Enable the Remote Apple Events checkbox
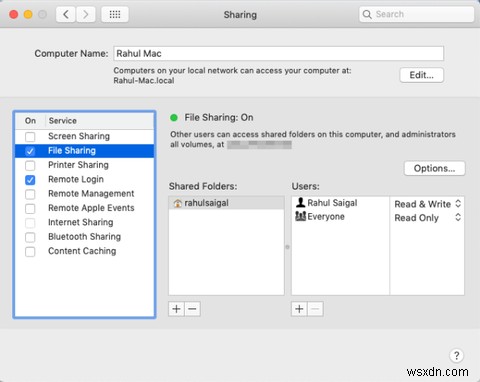 30,209
